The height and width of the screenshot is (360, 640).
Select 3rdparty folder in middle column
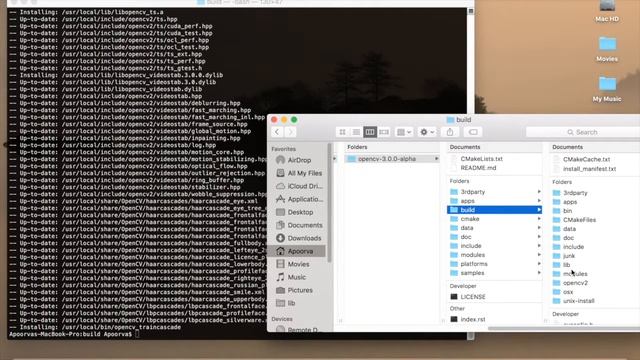click(x=472, y=192)
